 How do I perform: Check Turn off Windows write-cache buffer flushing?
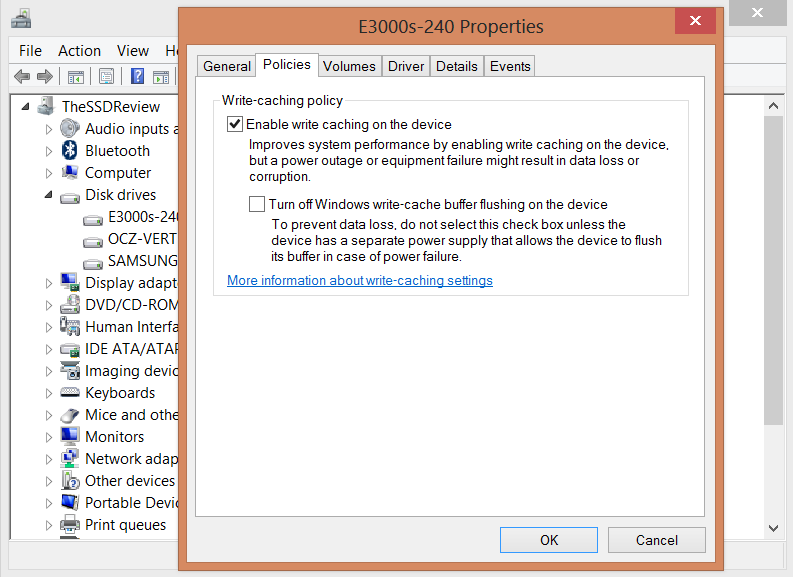point(257,204)
